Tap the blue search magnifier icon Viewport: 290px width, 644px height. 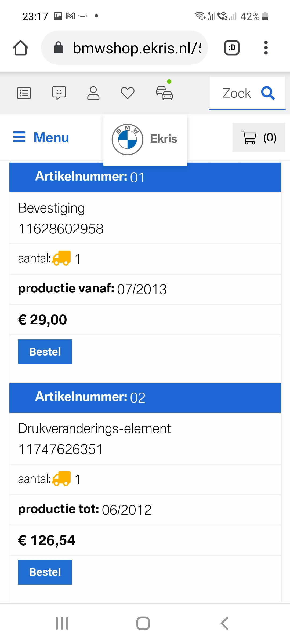268,93
